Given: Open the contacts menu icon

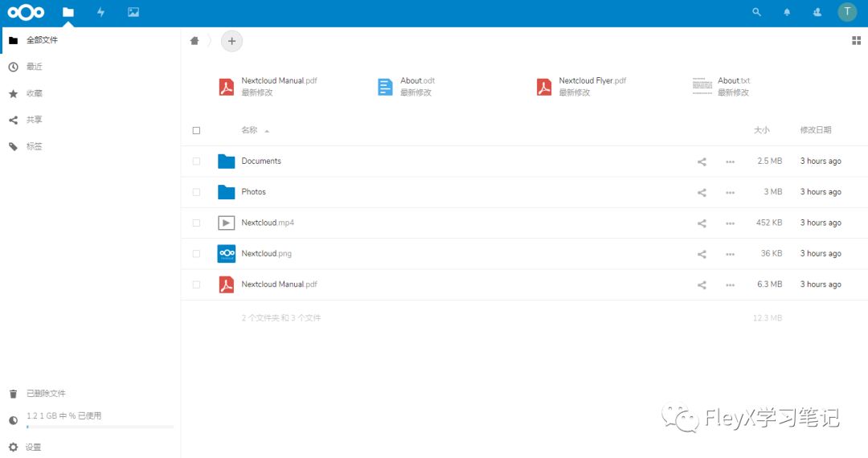Looking at the screenshot, I should 817,12.
